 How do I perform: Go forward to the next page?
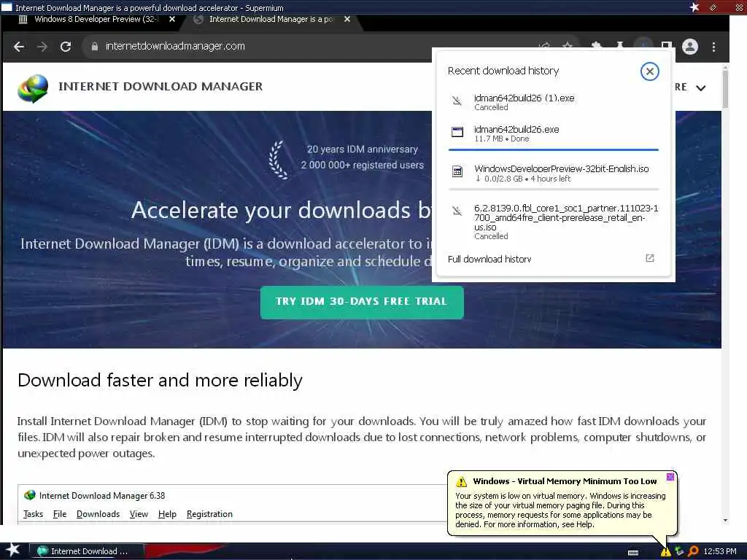pyautogui.click(x=42, y=47)
